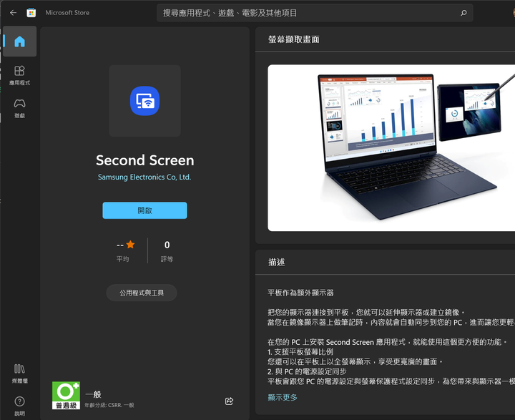The width and height of the screenshot is (515, 420).
Task: Click the 開啟 open button
Action: (x=144, y=210)
